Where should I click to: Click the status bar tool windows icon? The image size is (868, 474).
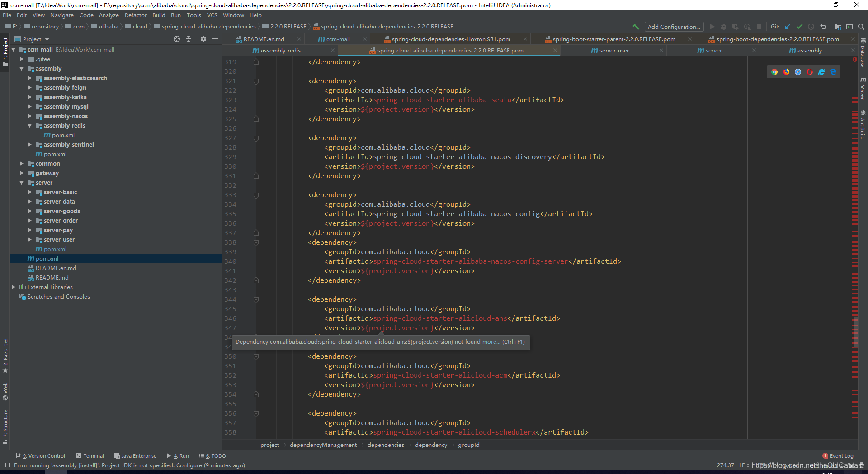[7, 465]
